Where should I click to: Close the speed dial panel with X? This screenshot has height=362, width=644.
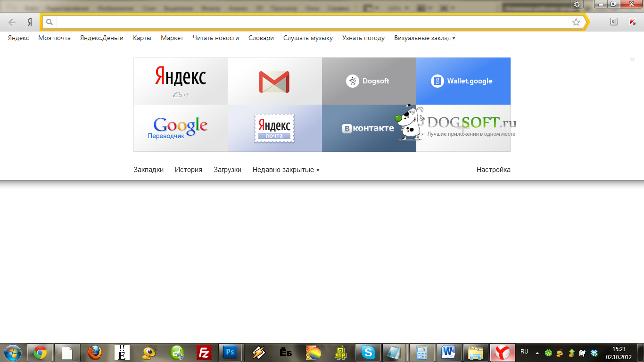[x=632, y=59]
